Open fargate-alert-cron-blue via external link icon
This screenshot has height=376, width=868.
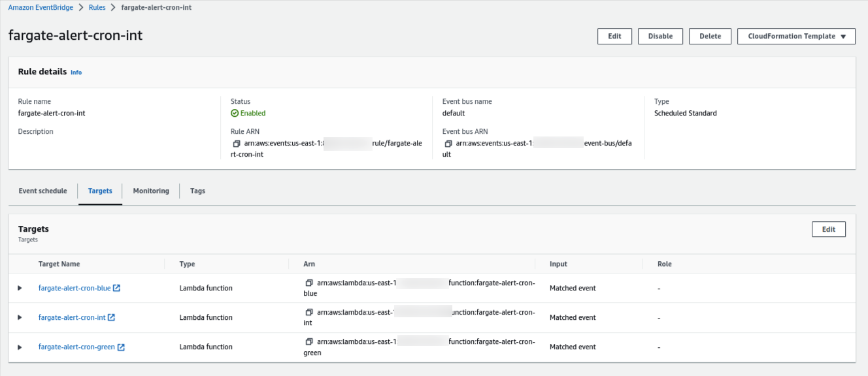pos(118,287)
